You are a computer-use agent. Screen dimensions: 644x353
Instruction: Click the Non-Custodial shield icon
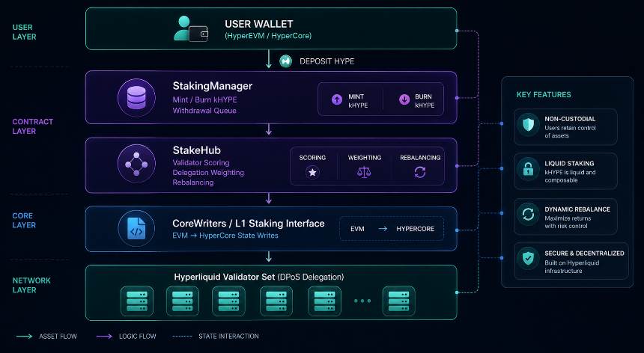tap(528, 125)
